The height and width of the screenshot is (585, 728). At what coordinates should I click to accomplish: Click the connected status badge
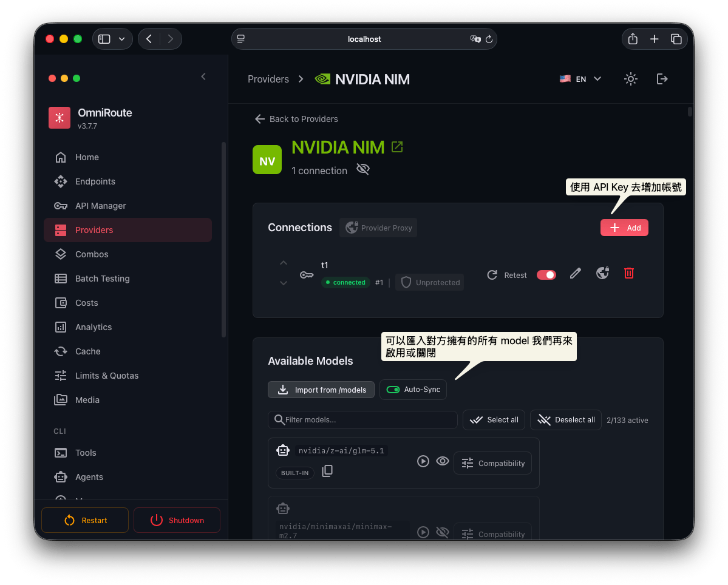point(346,283)
